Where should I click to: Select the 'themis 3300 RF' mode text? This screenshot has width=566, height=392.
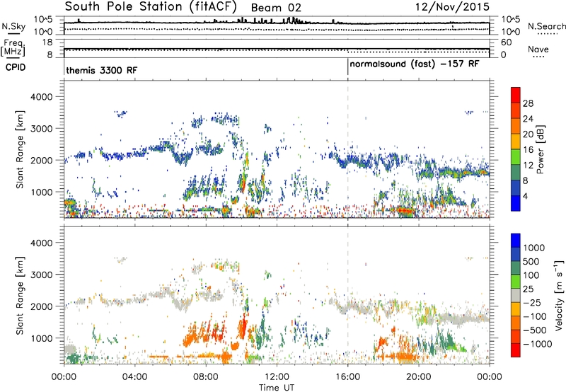point(102,70)
